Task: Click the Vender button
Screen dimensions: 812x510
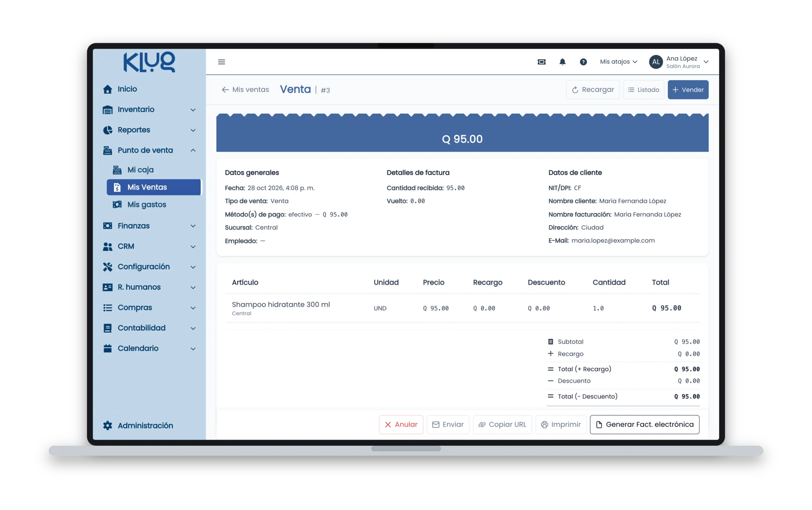Action: pos(688,89)
